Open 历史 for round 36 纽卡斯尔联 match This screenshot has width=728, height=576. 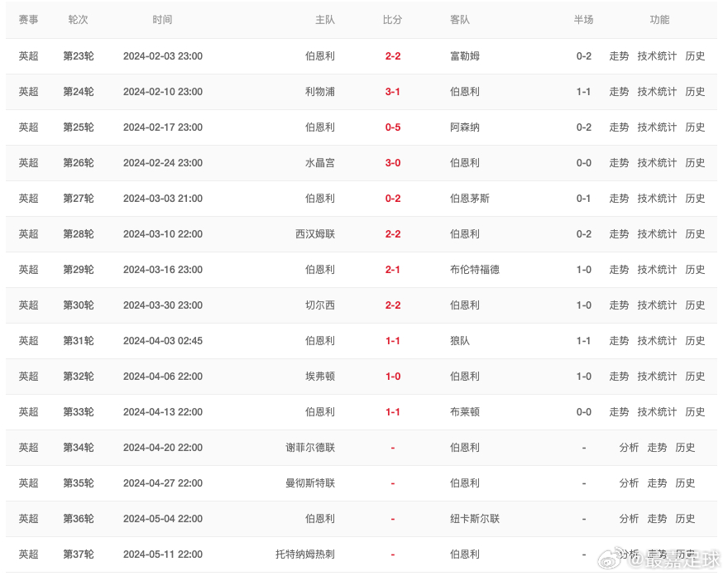point(685,519)
